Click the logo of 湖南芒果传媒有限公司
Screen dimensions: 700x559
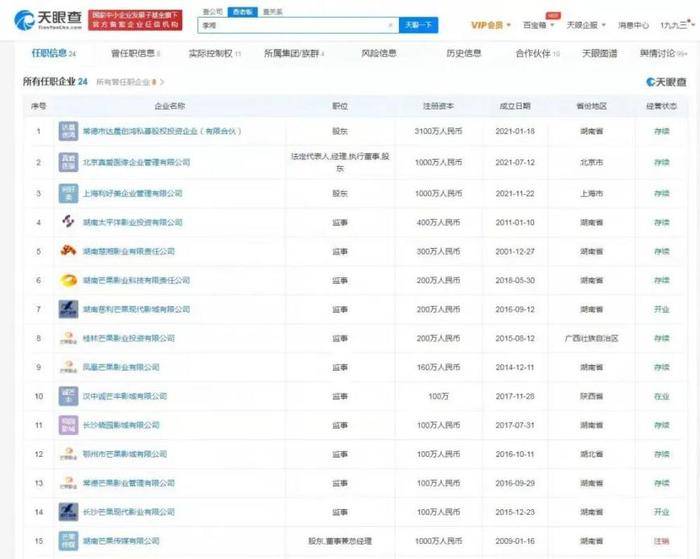click(x=69, y=540)
